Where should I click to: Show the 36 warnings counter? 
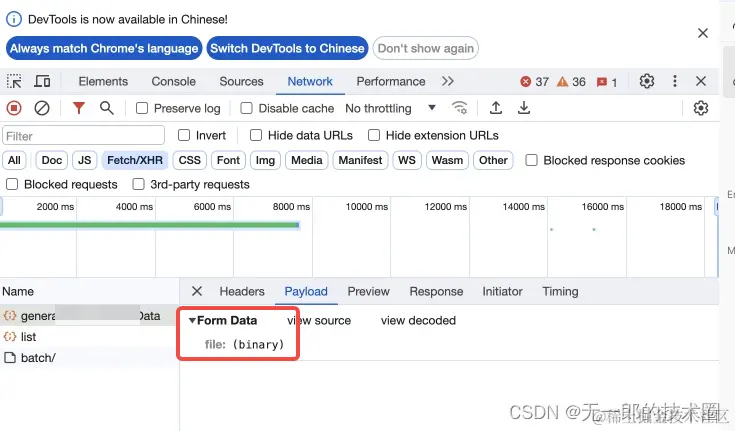[x=571, y=82]
